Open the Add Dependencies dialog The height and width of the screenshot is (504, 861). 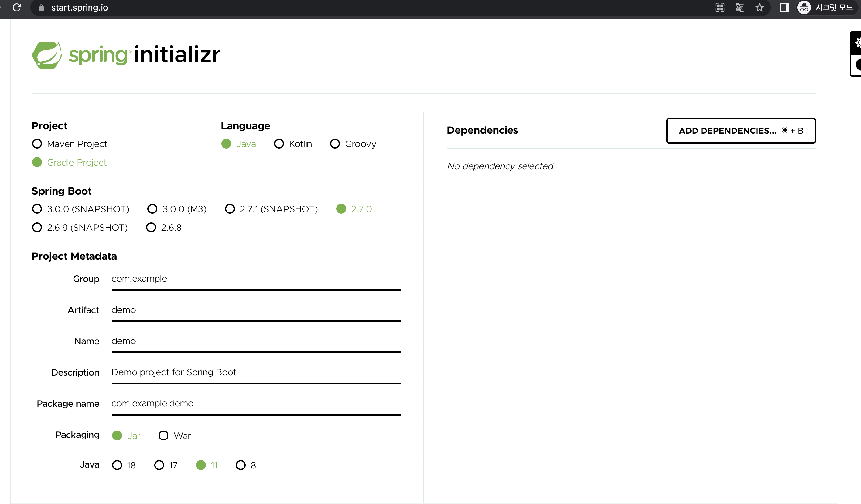(x=741, y=131)
